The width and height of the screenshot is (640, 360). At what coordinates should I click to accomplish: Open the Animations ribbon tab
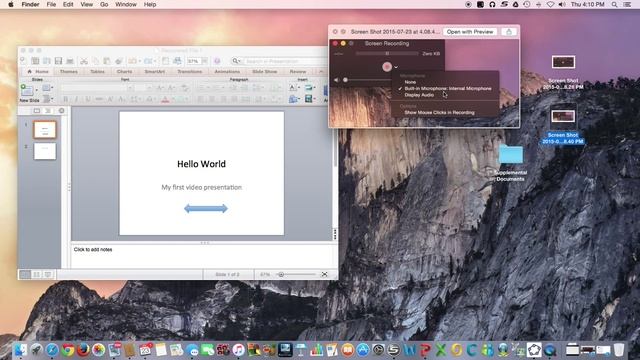point(227,72)
